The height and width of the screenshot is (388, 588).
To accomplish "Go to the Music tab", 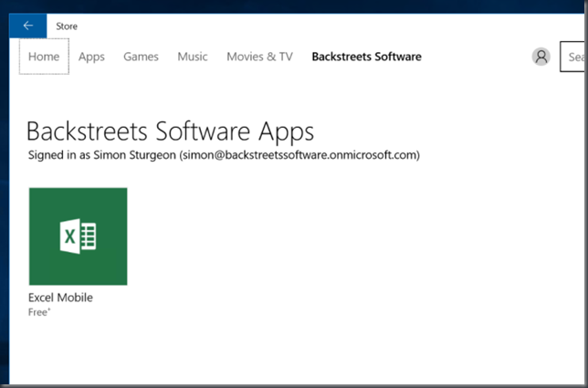I will point(193,57).
